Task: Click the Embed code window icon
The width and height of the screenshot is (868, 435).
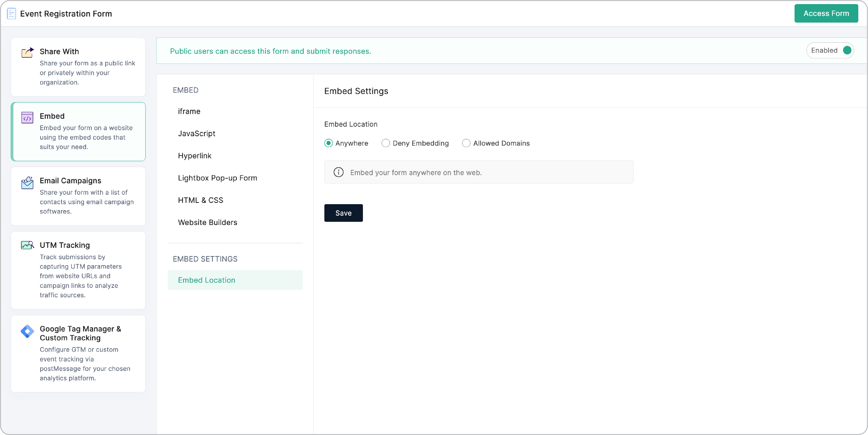Action: [27, 117]
